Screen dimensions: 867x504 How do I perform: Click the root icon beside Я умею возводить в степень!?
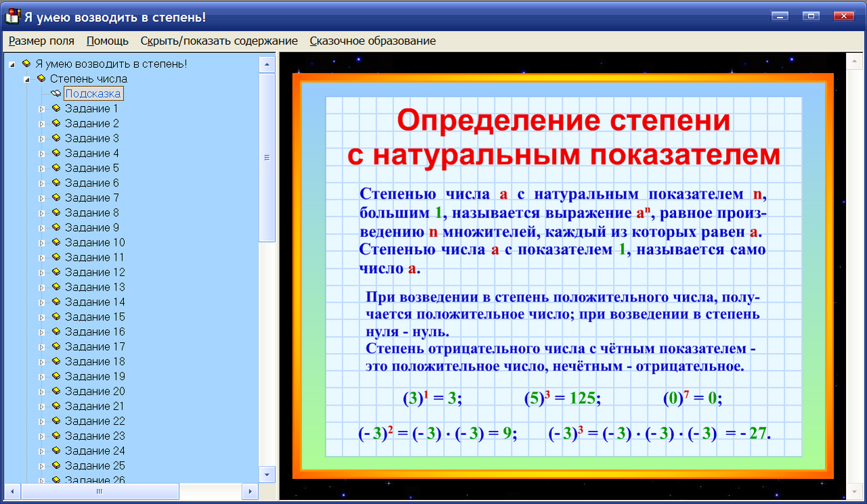pyautogui.click(x=27, y=64)
